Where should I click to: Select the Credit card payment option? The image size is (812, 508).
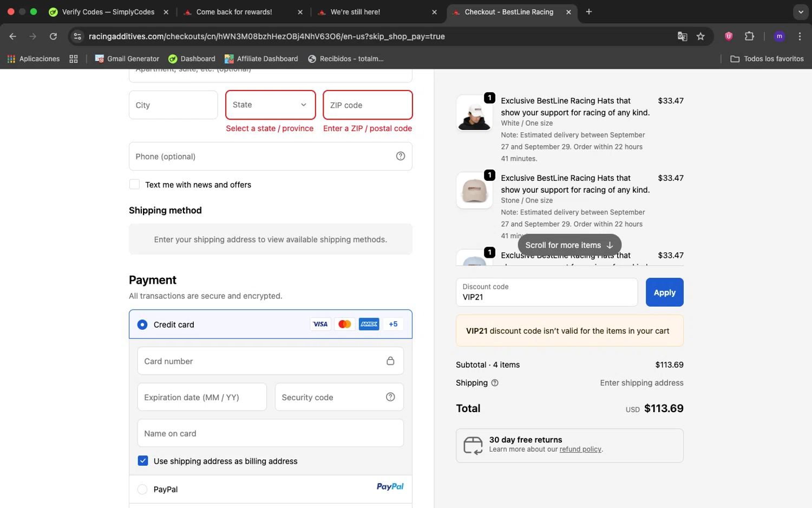(x=142, y=324)
